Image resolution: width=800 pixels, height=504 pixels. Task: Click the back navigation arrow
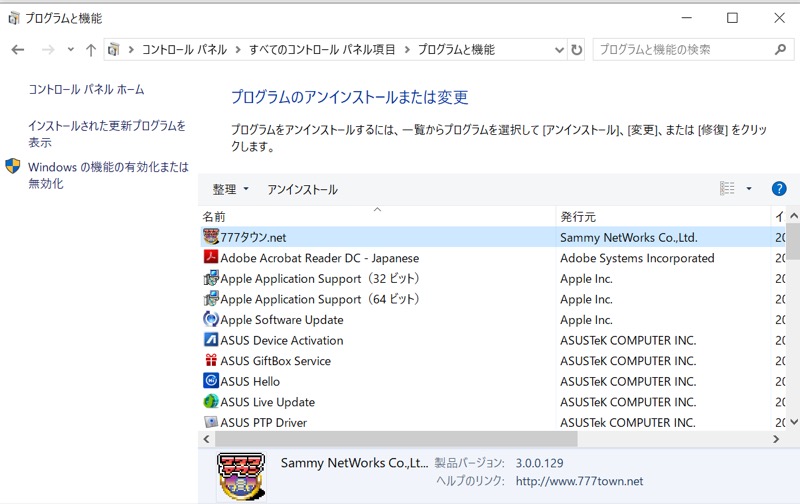[x=18, y=49]
